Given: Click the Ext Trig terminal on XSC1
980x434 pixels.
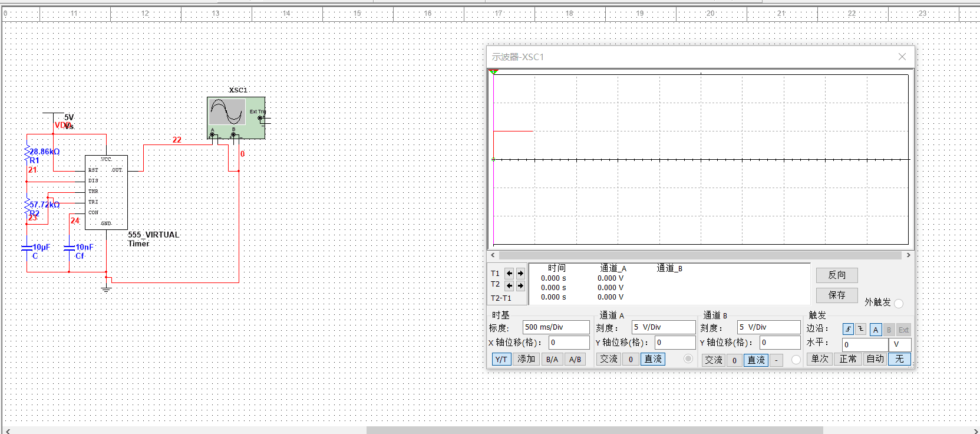Looking at the screenshot, I should (x=260, y=118).
